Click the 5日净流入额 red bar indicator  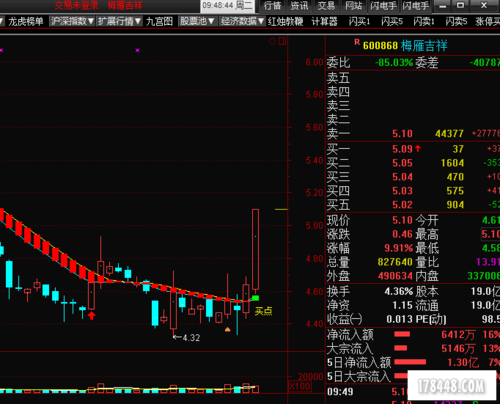pyautogui.click(x=410, y=362)
